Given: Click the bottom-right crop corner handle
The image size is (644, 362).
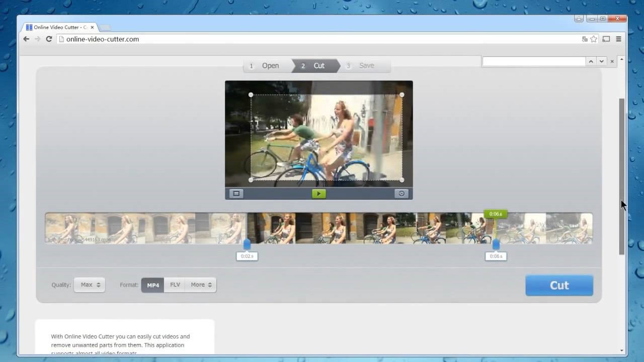Looking at the screenshot, I should (401, 179).
